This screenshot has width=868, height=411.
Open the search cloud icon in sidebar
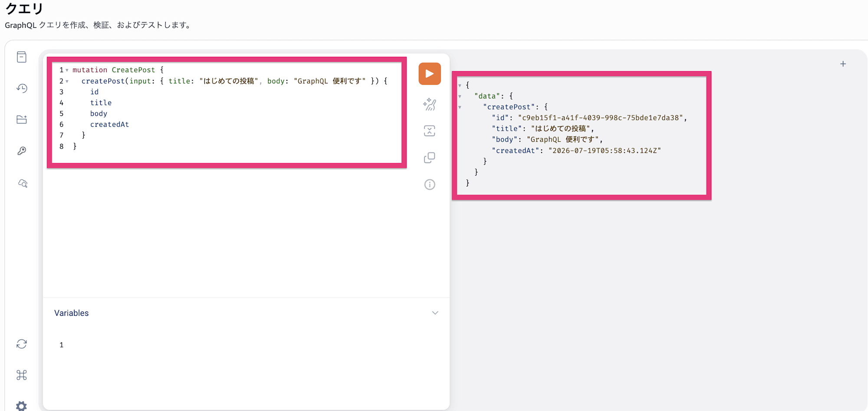coord(23,183)
